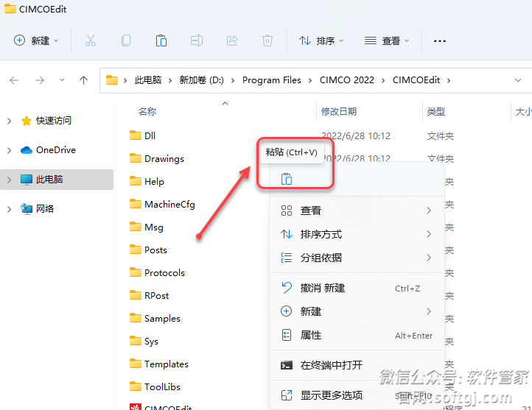Viewport: 532px width, 410px height.
Task: Click 此电脑 in address breadcrumb
Action: pos(148,80)
